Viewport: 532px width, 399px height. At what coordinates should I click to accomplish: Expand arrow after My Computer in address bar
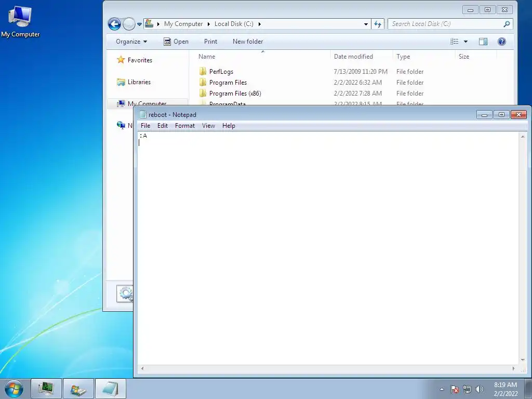(158, 24)
